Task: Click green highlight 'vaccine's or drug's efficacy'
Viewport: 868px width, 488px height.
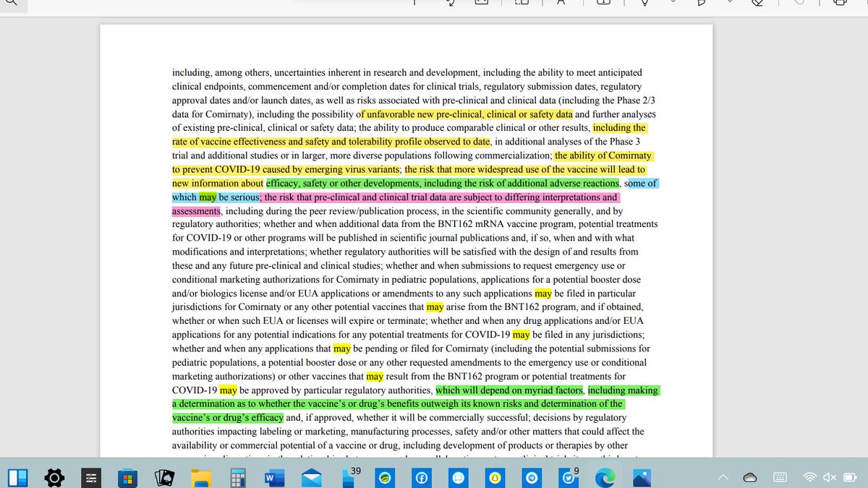Action: pyautogui.click(x=228, y=418)
